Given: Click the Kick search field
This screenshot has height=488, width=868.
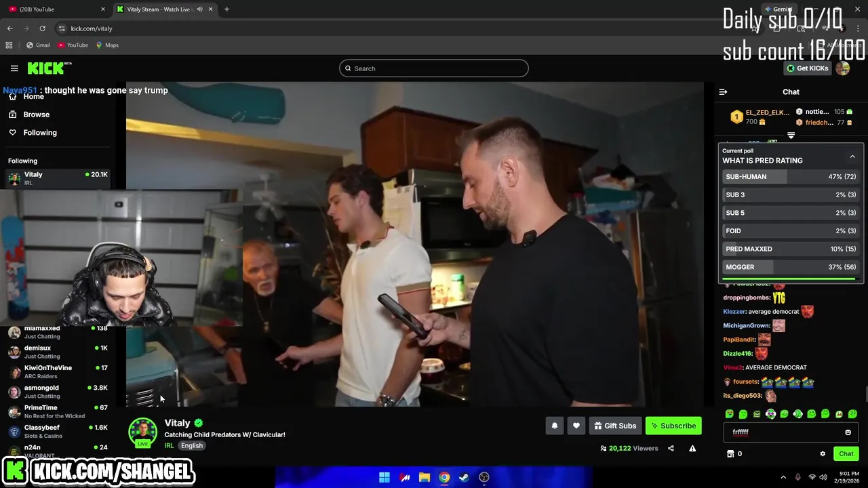Looking at the screenshot, I should (x=434, y=68).
